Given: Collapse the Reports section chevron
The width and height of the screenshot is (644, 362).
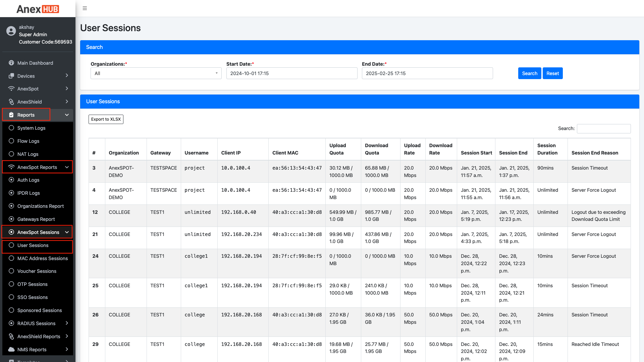Looking at the screenshot, I should coord(66,115).
